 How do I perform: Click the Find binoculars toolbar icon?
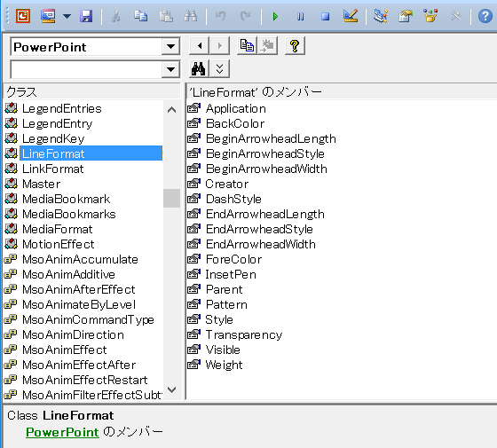click(191, 16)
